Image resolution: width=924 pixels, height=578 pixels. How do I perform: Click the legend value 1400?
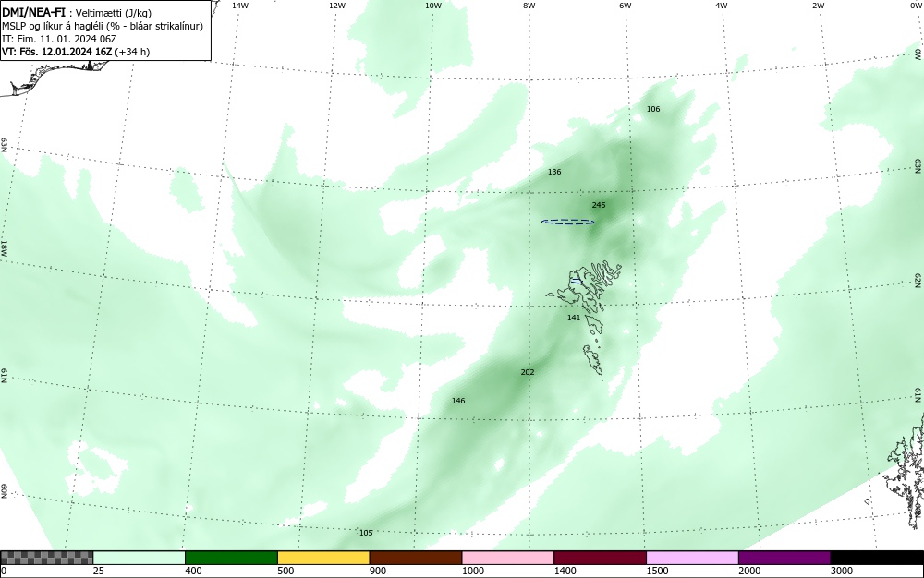(565, 571)
